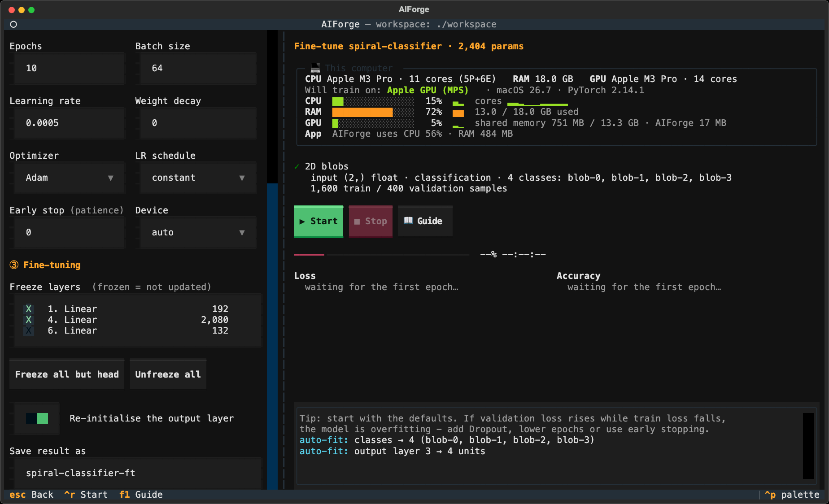Click the Fine-tuning section heading
Image resolution: width=829 pixels, height=504 pixels.
pos(45,265)
